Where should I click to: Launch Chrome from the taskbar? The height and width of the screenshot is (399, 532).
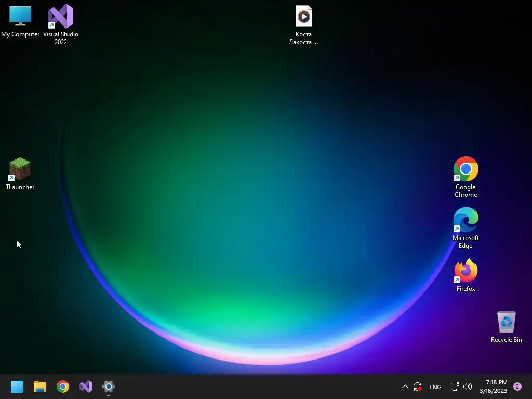pos(63,387)
